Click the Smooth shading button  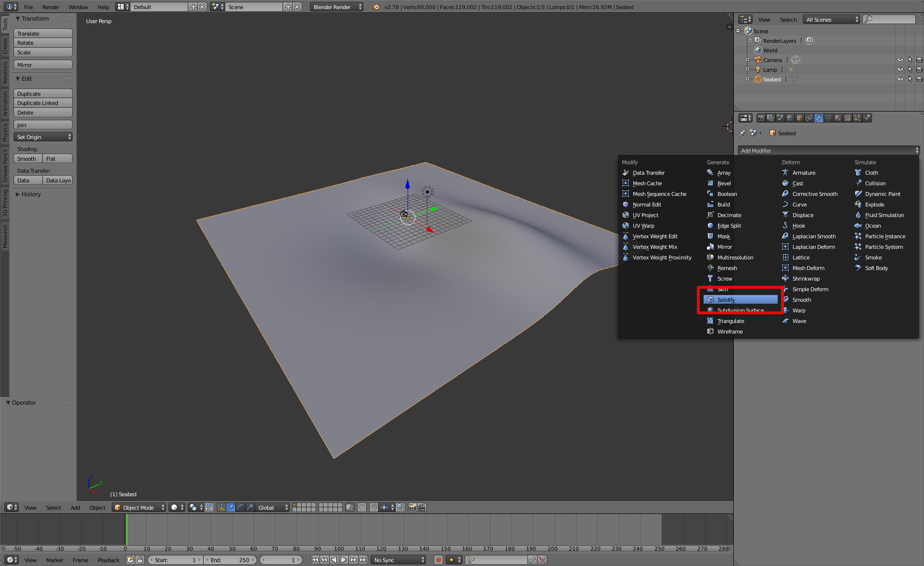[x=28, y=159]
